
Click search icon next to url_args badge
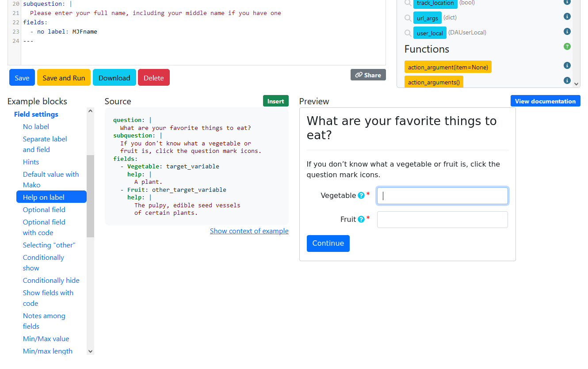[408, 18]
